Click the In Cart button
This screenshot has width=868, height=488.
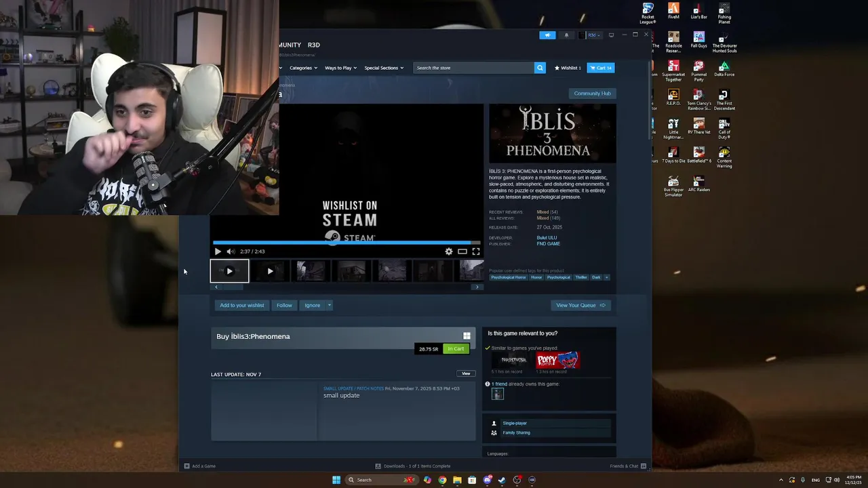[456, 349]
